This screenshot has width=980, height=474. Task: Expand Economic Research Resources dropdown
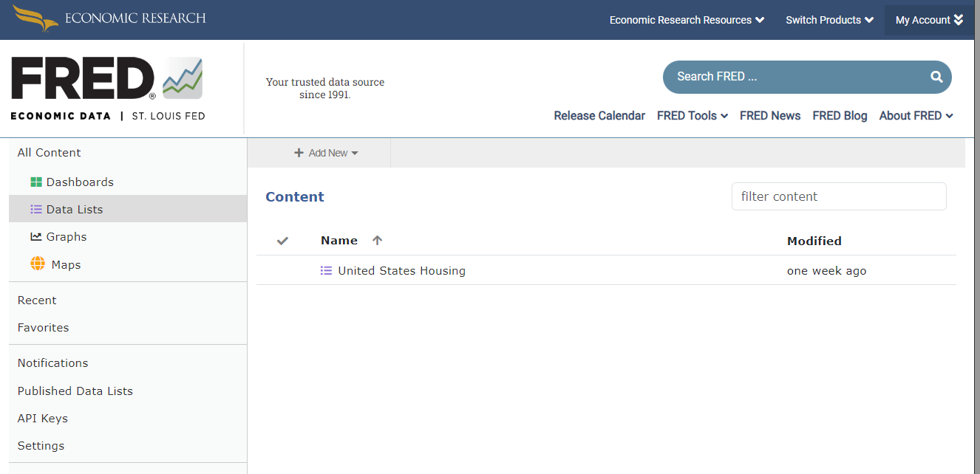[x=687, y=20]
